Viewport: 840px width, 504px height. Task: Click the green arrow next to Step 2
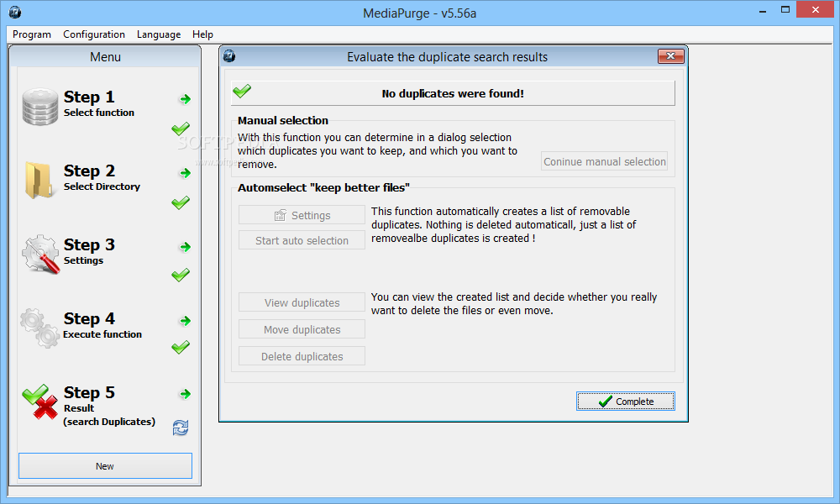[x=185, y=173]
